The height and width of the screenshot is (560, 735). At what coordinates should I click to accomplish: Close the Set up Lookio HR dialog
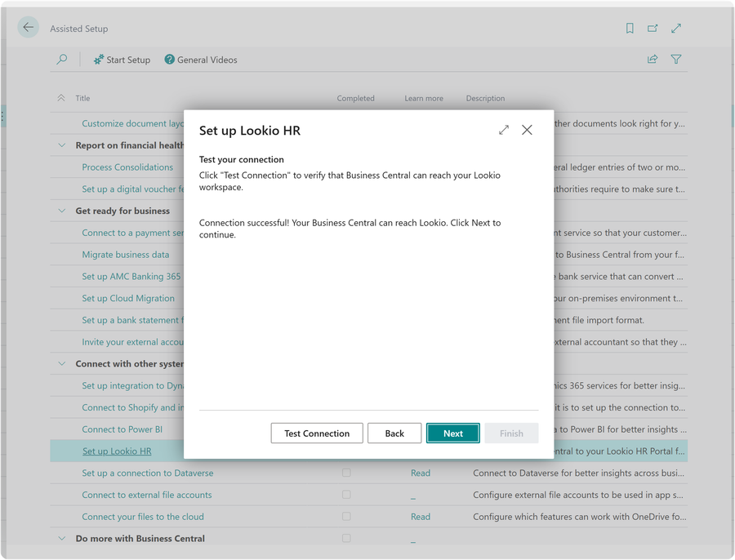pyautogui.click(x=527, y=130)
